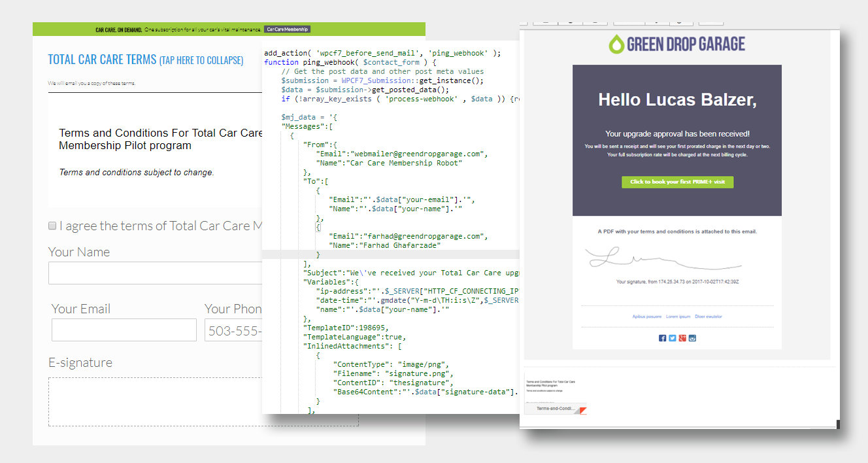Focus the Your Name input field
The width and height of the screenshot is (868, 463).
[156, 273]
